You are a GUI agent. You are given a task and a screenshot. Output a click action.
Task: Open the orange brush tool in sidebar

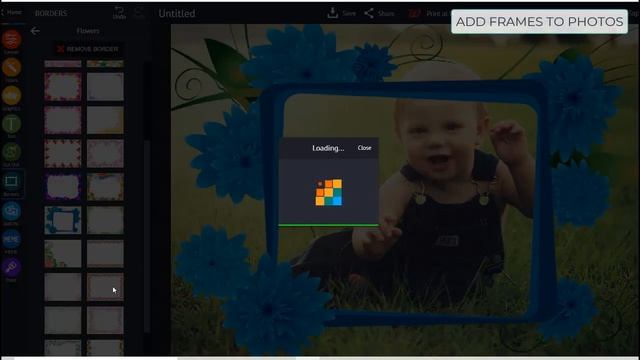click(x=11, y=67)
